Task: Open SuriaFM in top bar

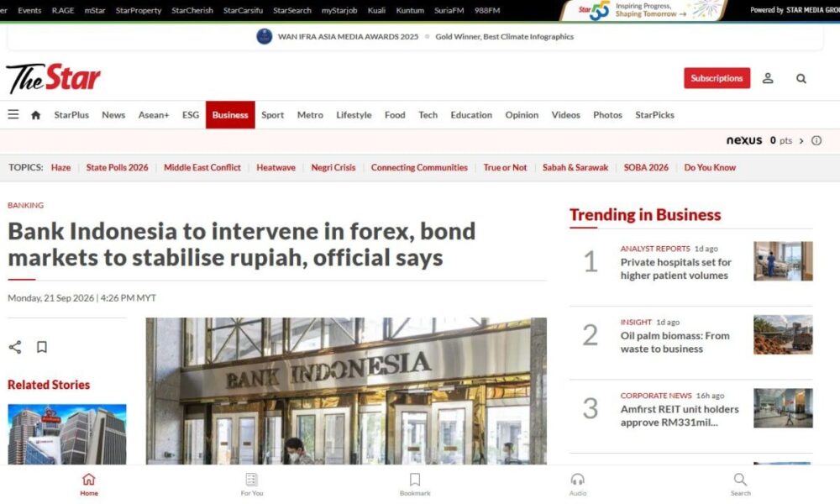Action: [x=449, y=10]
